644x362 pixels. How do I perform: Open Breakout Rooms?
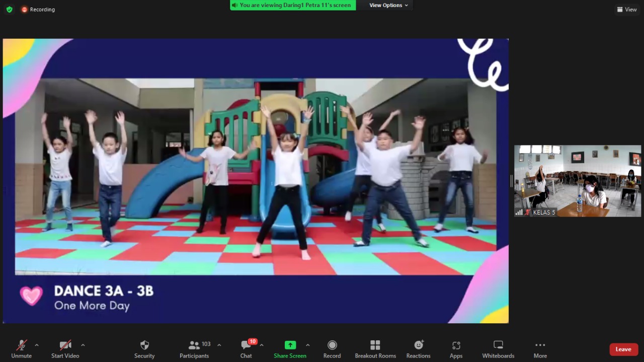pyautogui.click(x=375, y=349)
